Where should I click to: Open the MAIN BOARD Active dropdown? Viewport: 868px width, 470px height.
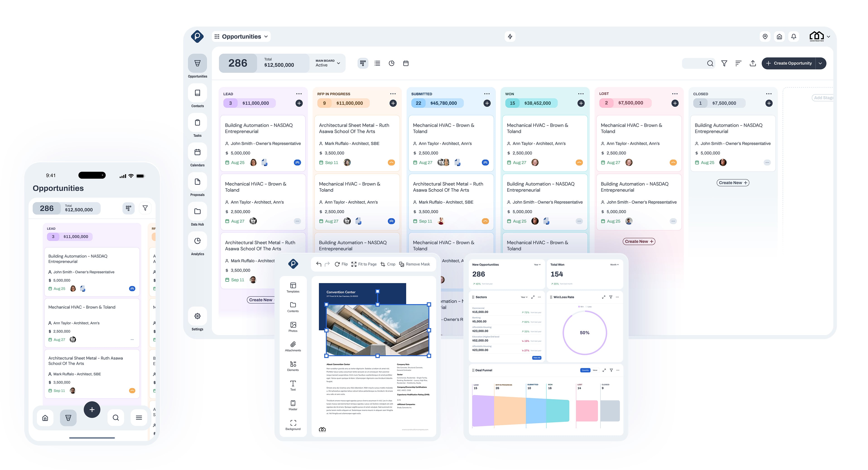pos(327,63)
